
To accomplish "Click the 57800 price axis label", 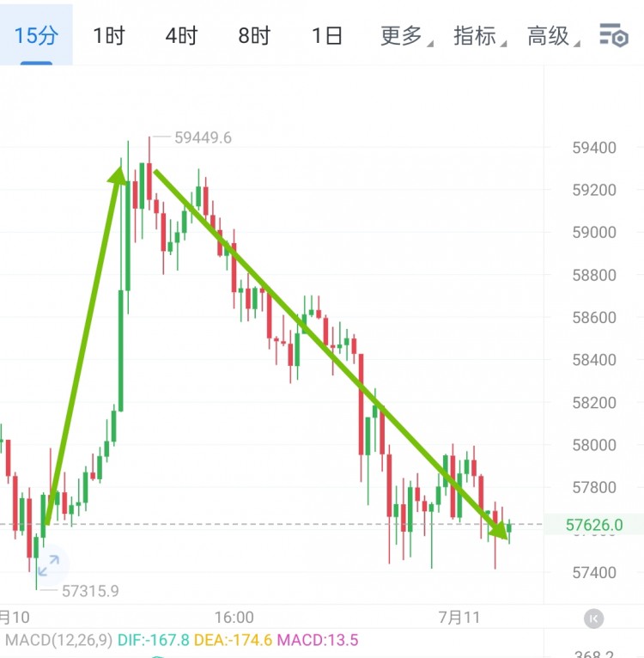I will (594, 487).
